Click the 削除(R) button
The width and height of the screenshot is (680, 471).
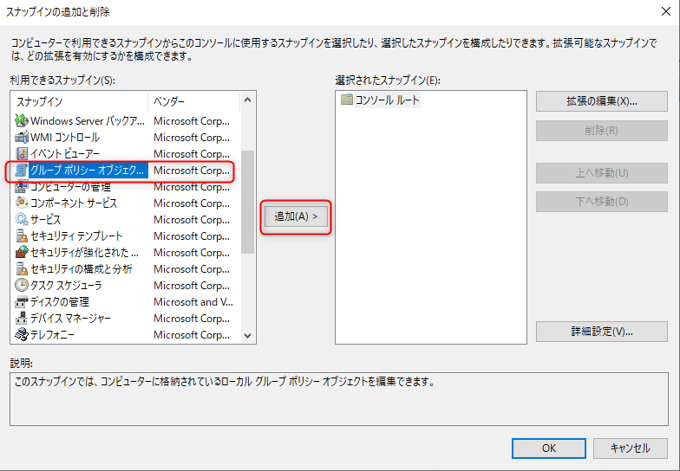pyautogui.click(x=602, y=131)
